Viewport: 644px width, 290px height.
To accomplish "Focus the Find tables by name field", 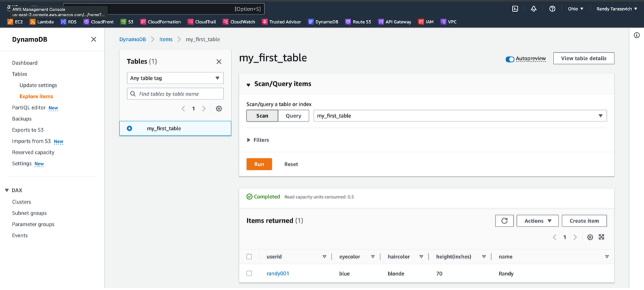I will 175,94.
